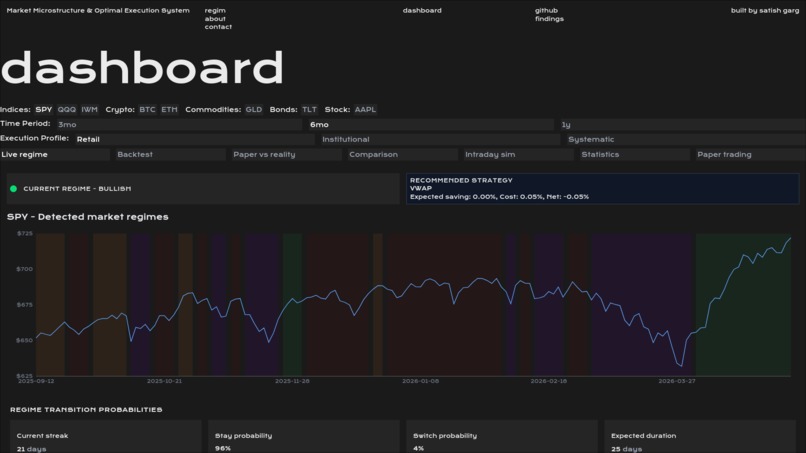Open the Paper vs reality tab
The height and width of the screenshot is (453, 806).
coord(286,154)
